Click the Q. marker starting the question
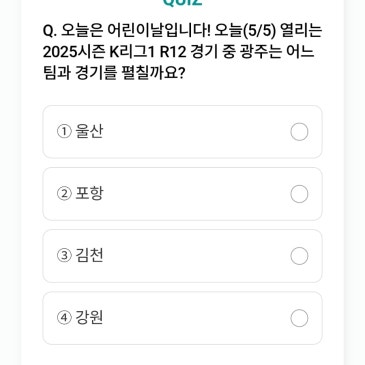 tap(50, 31)
